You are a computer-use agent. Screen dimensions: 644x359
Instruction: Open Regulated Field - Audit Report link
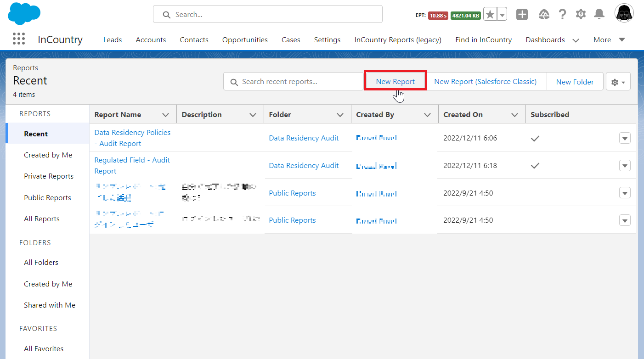click(x=132, y=166)
